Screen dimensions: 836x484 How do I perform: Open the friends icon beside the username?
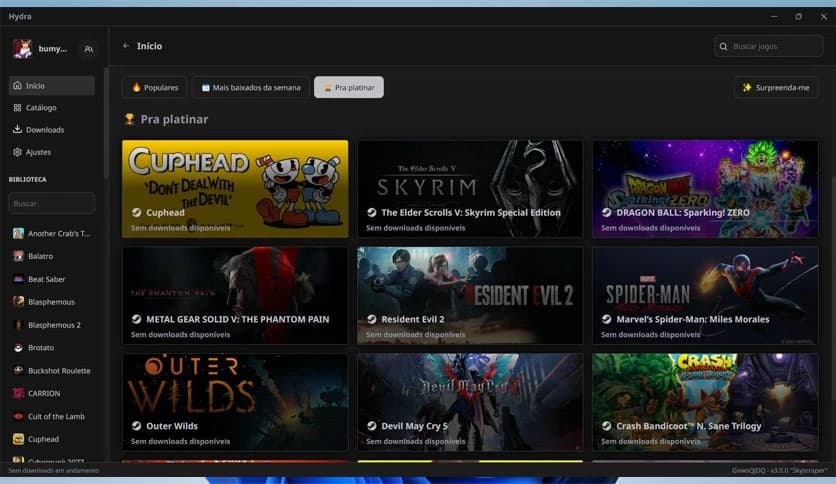[x=89, y=49]
